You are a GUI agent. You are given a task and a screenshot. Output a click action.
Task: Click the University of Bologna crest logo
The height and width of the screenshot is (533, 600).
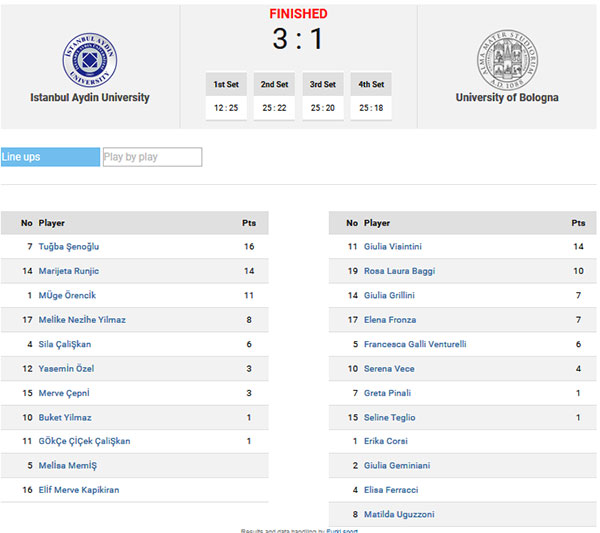507,59
